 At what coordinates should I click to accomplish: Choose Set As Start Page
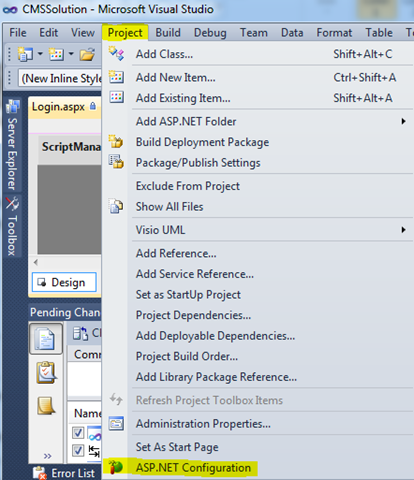(x=257, y=447)
